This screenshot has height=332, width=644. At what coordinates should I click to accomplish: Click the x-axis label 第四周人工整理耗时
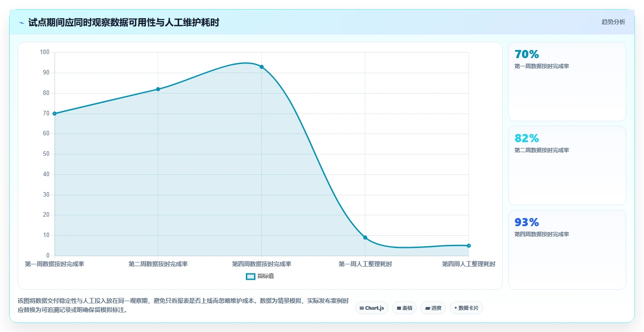pos(469,264)
